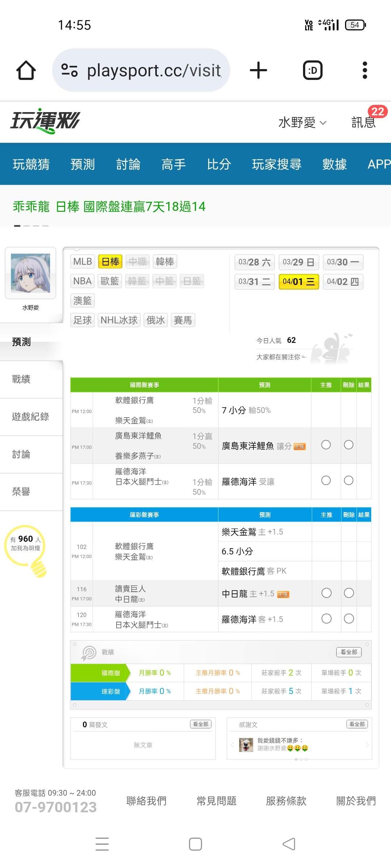391x868 pixels.
Task: Select the NBA league tab
Action: point(82,281)
